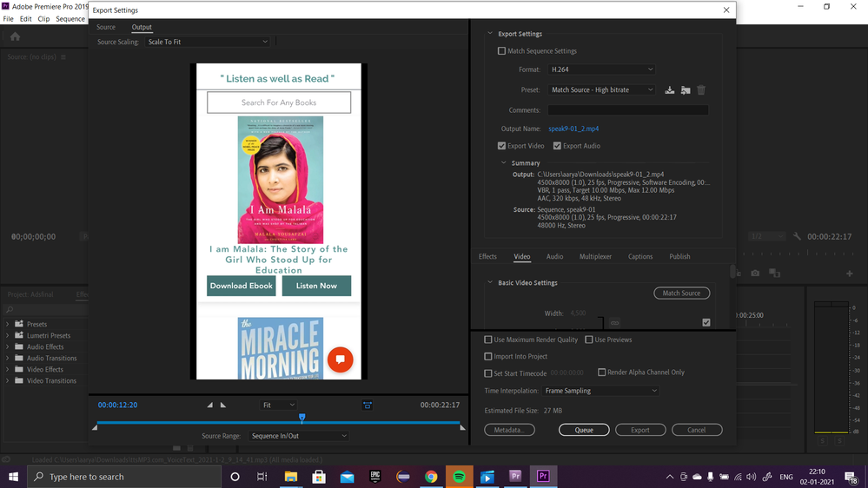868x488 pixels.
Task: Collapse the Export Settings section
Action: pyautogui.click(x=490, y=34)
